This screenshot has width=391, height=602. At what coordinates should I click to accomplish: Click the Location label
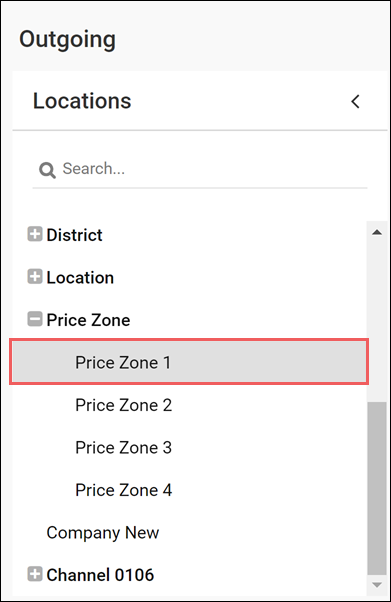click(80, 278)
